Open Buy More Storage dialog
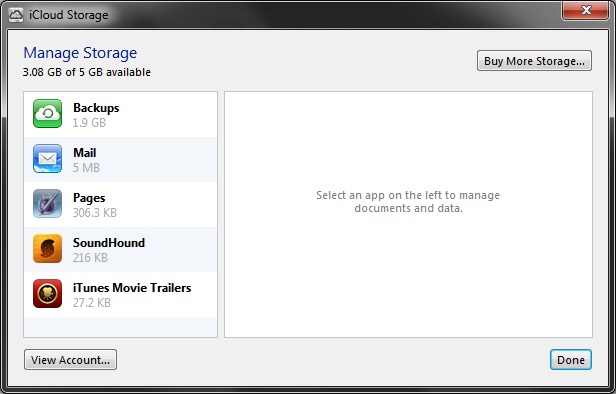This screenshot has width=616, height=394. click(x=534, y=61)
